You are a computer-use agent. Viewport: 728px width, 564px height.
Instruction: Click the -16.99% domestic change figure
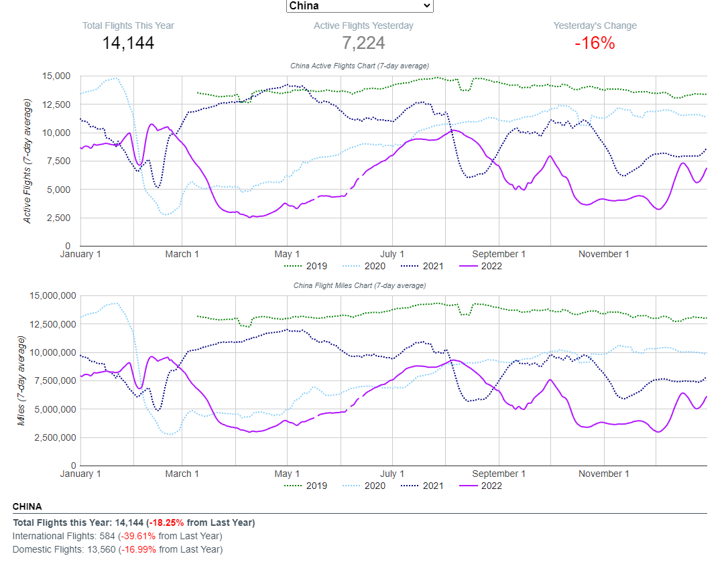click(138, 550)
